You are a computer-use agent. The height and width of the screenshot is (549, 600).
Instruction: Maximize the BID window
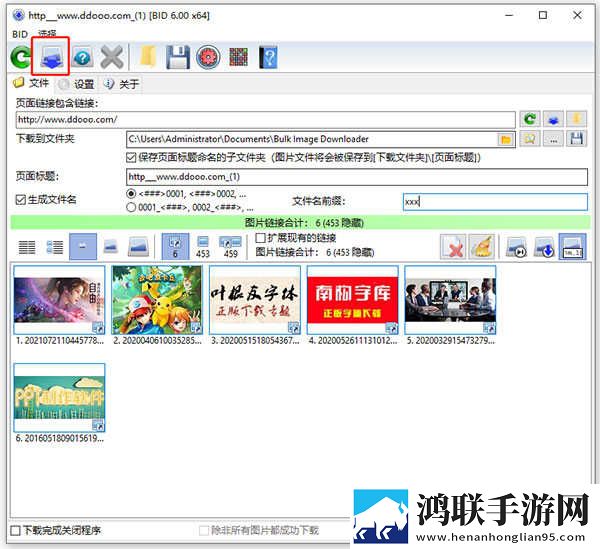[x=543, y=15]
